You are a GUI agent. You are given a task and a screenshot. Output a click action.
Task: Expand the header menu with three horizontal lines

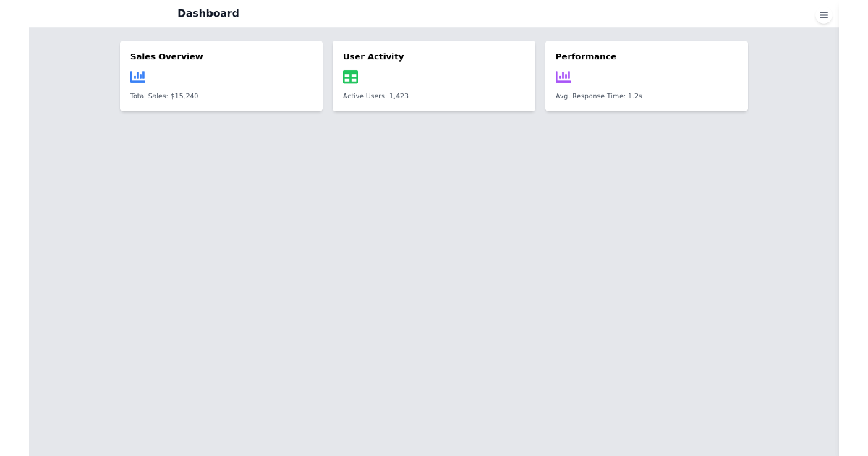(824, 14)
